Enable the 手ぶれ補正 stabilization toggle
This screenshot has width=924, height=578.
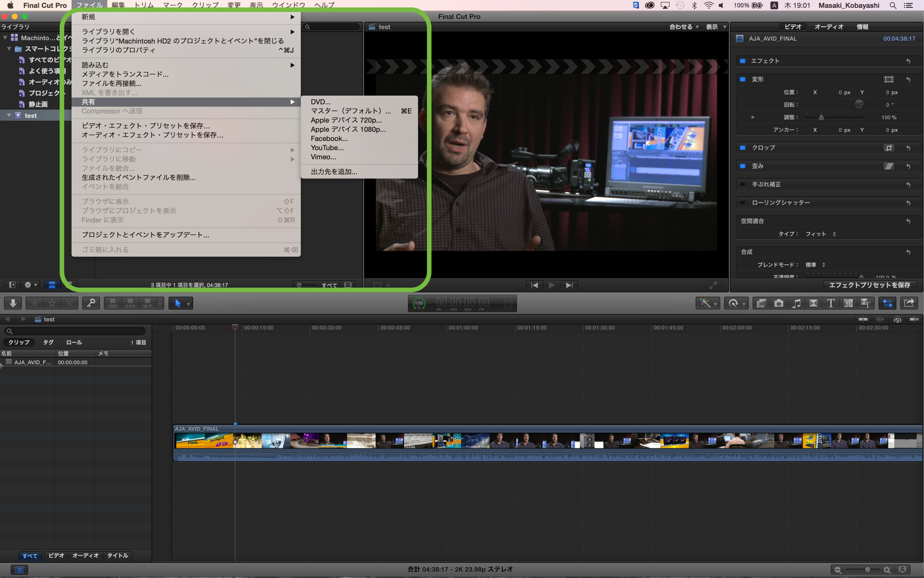pos(742,184)
